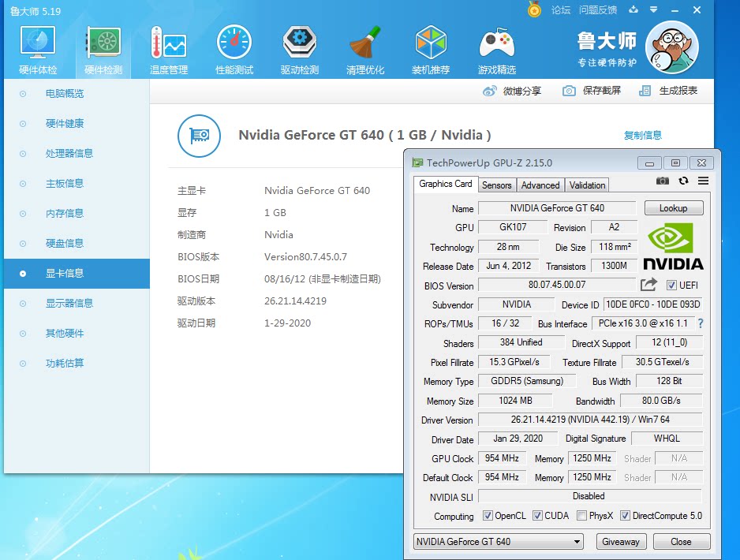Minimize the GPU-Z window
This screenshot has width=740, height=560.
[x=649, y=163]
